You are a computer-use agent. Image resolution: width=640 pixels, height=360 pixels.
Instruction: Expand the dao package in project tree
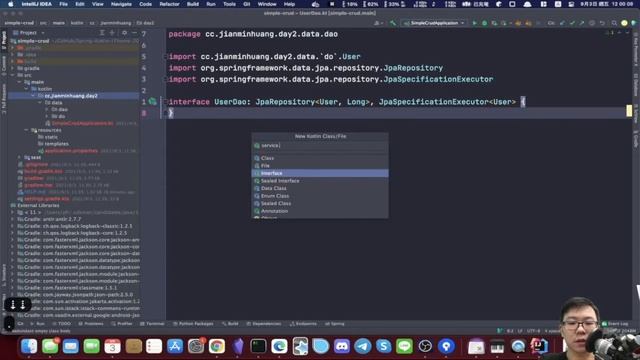[x=47, y=109]
